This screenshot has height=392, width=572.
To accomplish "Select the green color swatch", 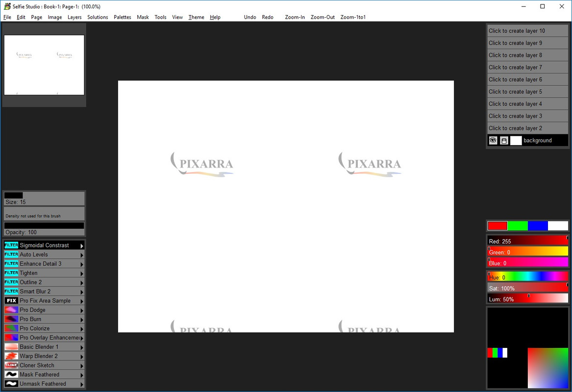I will (x=518, y=226).
